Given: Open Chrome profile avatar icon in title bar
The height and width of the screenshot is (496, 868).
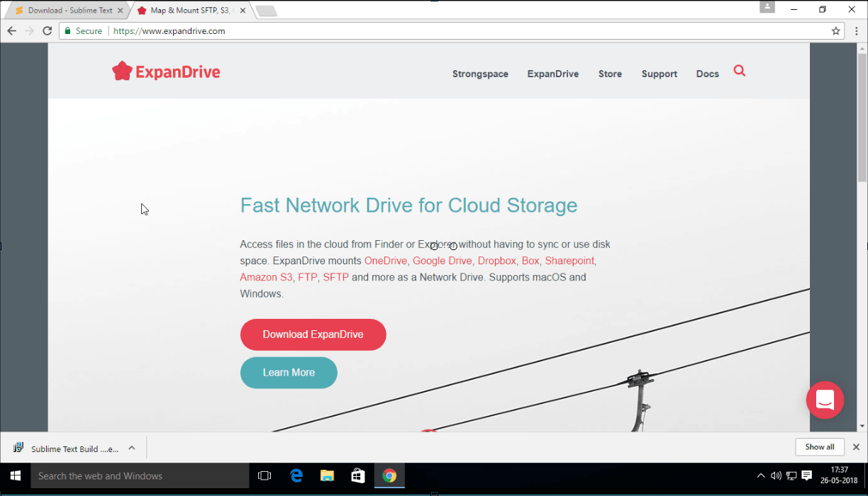Looking at the screenshot, I should (x=767, y=7).
